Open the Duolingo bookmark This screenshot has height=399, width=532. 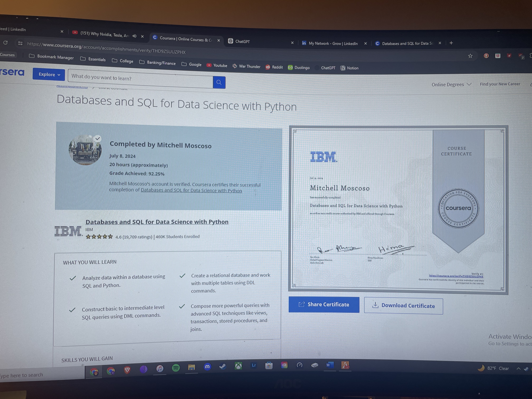[x=299, y=68]
